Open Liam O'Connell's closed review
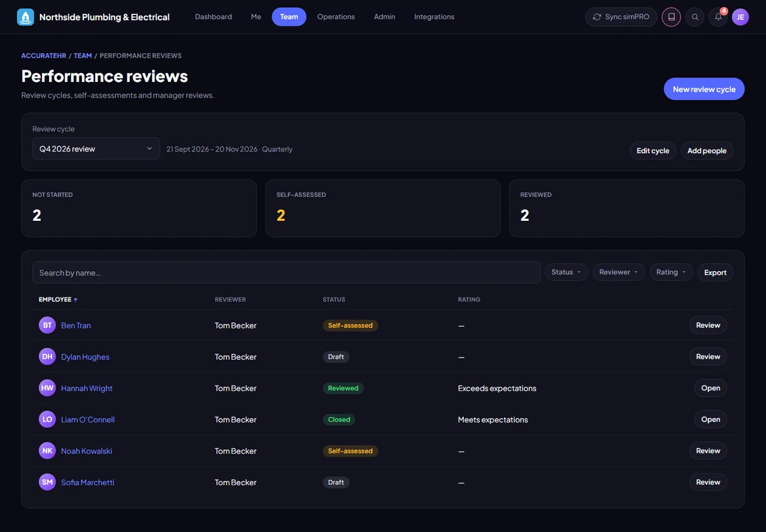 tap(710, 419)
